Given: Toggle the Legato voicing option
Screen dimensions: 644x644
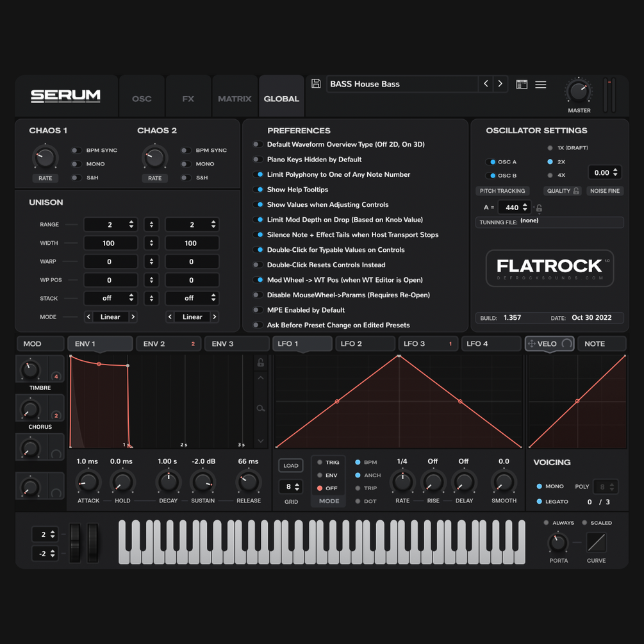Looking at the screenshot, I should 540,502.
